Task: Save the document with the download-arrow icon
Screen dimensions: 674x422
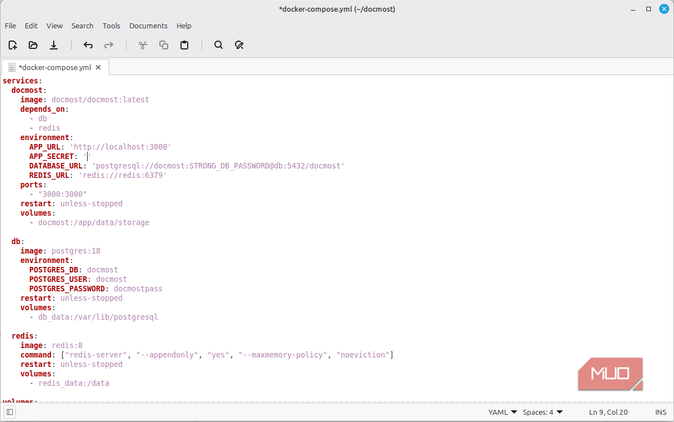Action: point(54,45)
